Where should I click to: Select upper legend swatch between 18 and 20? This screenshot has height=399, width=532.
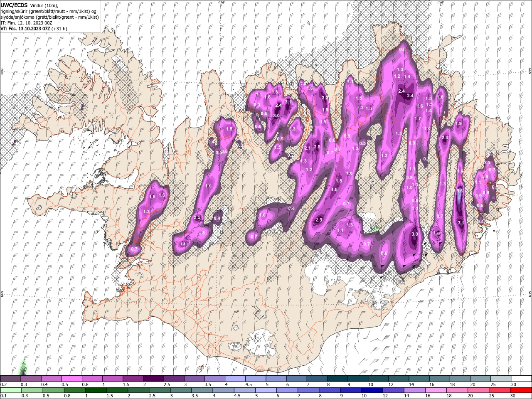pos(459,379)
